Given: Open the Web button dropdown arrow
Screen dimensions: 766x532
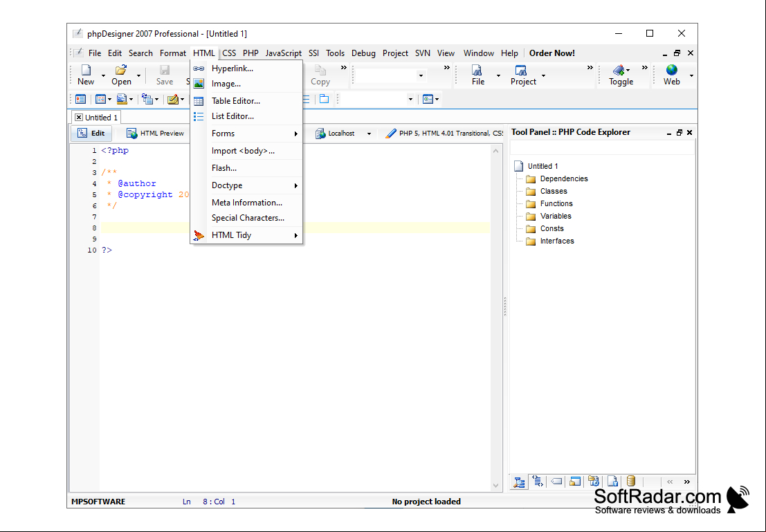Looking at the screenshot, I should click(691, 75).
